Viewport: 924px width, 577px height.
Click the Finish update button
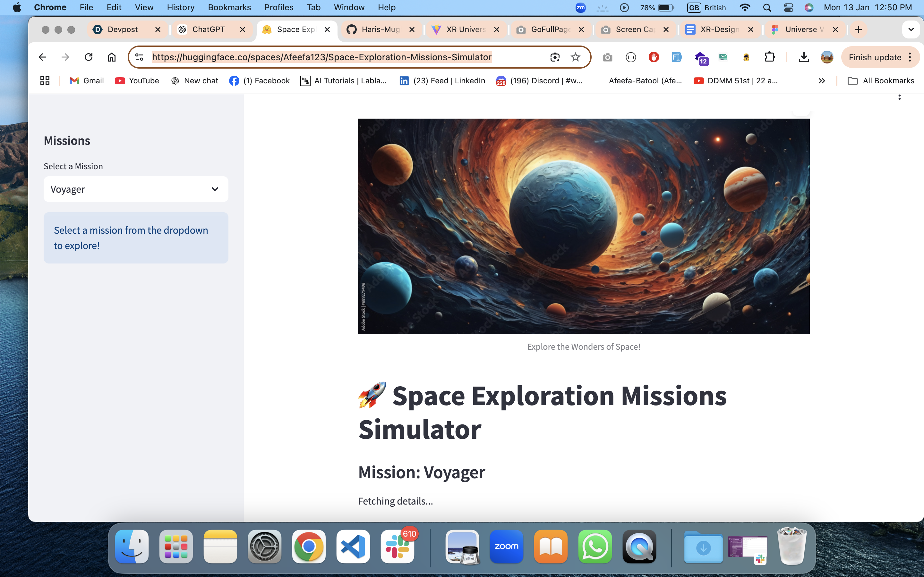875,57
